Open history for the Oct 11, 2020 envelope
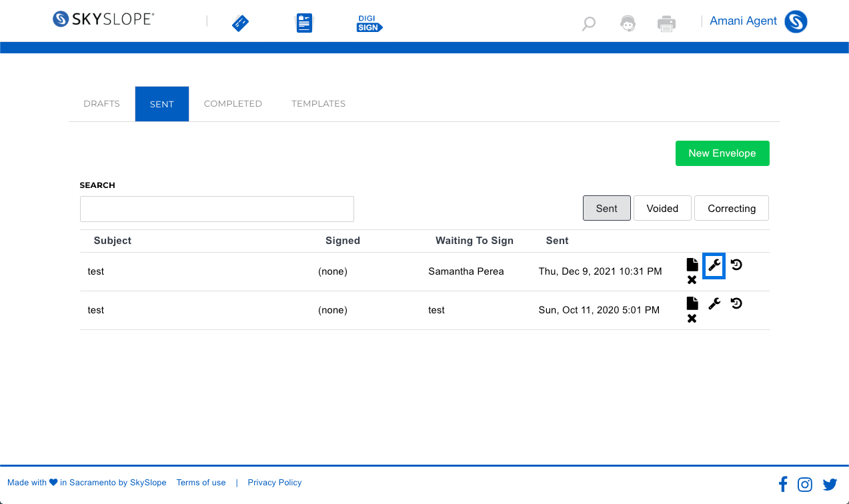This screenshot has width=849, height=504. [x=736, y=303]
